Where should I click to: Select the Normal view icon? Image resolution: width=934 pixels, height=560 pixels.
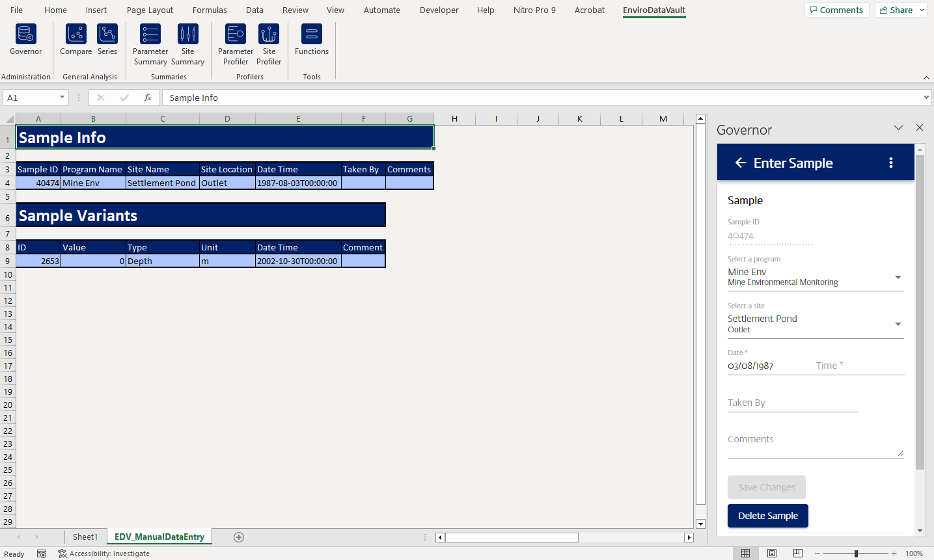(x=746, y=553)
